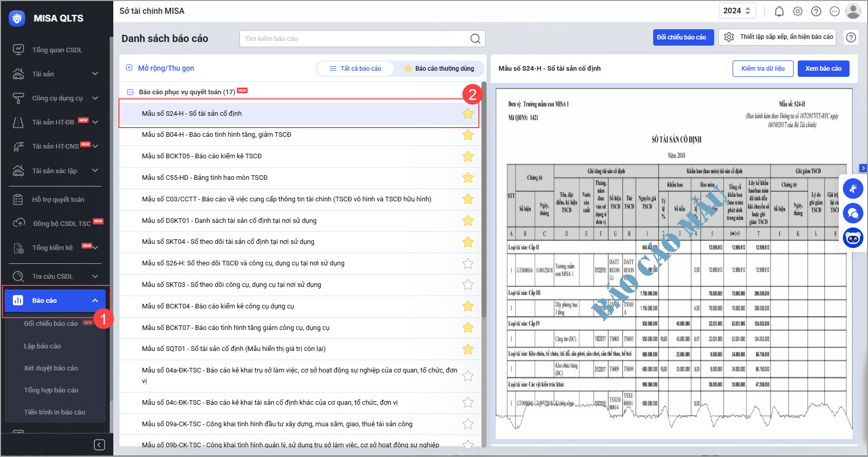This screenshot has width=868, height=457.
Task: Unstar Mẫu số S24-H report
Action: pyautogui.click(x=468, y=114)
